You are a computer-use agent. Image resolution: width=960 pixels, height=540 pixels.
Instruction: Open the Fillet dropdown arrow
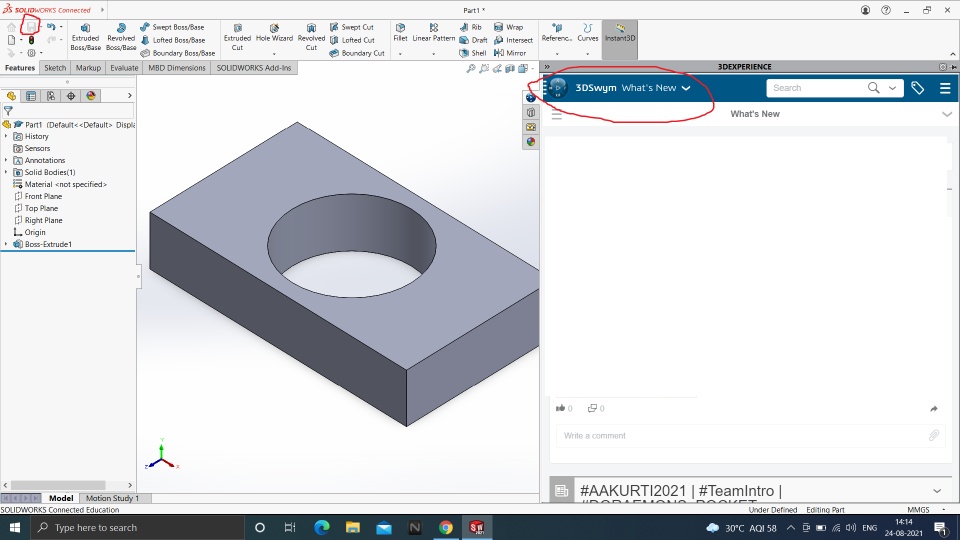click(400, 54)
